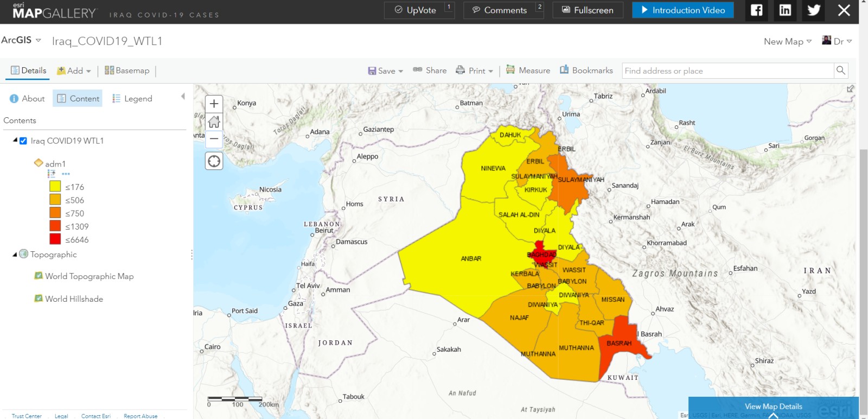Toggle Iraq COVID19 WTL1 layer visibility
868x419 pixels.
(23, 141)
